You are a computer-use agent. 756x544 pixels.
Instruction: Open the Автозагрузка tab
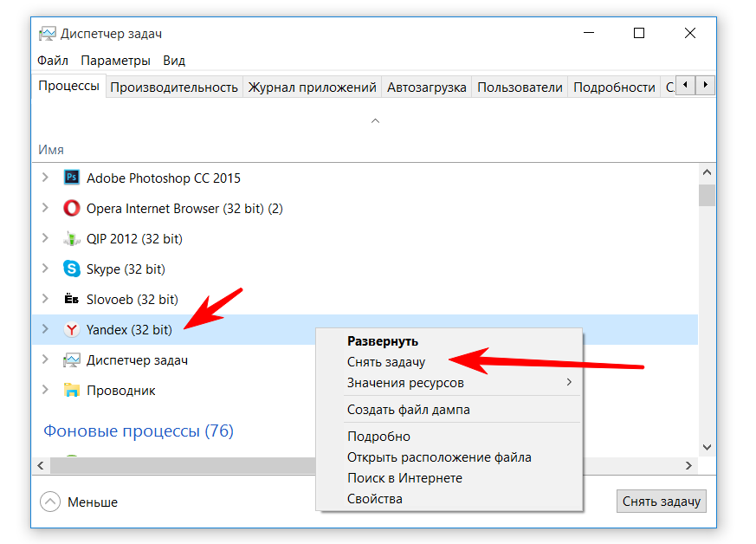point(426,87)
